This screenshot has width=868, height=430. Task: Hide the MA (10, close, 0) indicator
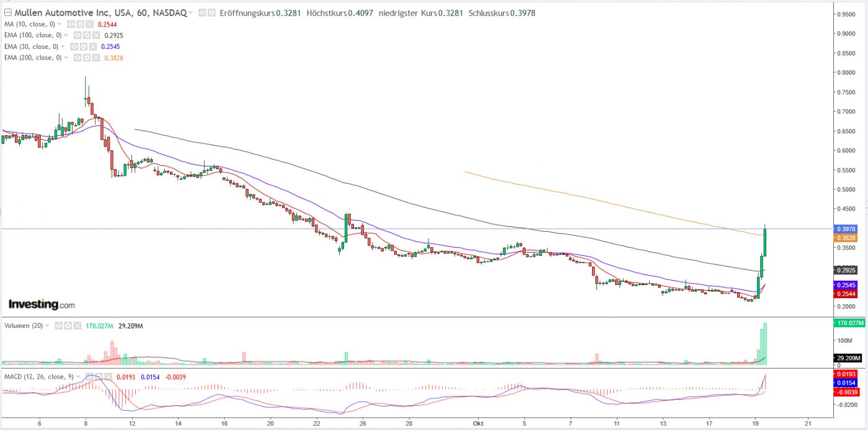(x=71, y=24)
